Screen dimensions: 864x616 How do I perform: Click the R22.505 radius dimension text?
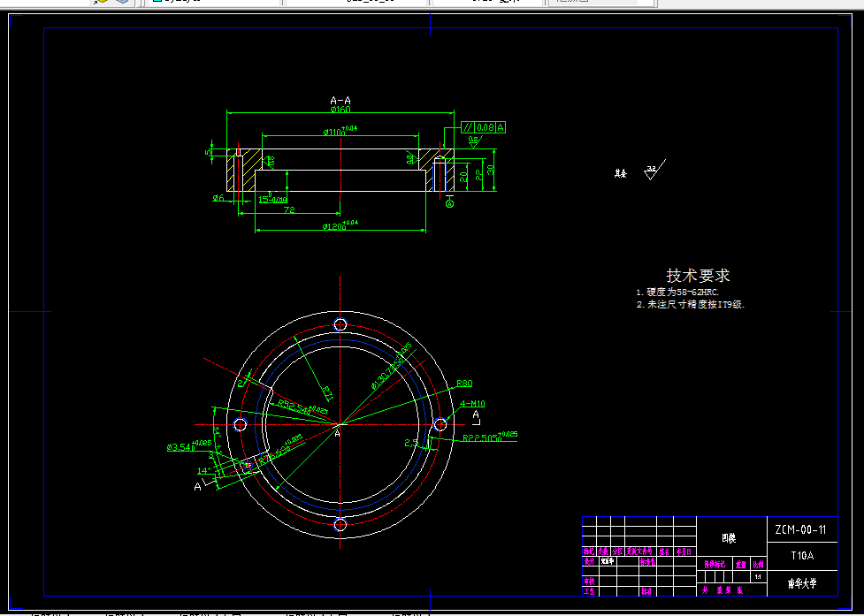[x=490, y=437]
